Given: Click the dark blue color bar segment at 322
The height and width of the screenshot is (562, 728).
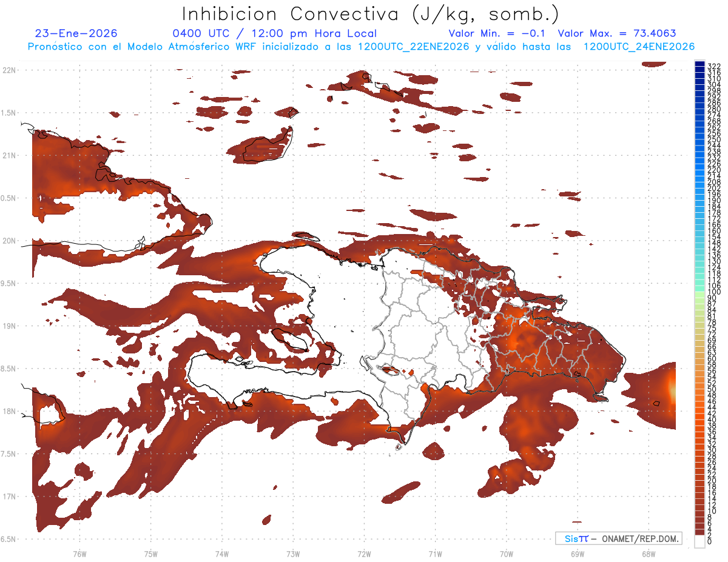Looking at the screenshot, I should coord(700,65).
